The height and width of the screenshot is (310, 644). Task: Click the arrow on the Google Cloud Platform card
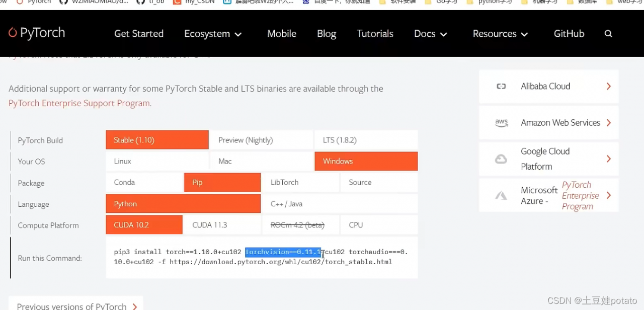click(x=609, y=159)
